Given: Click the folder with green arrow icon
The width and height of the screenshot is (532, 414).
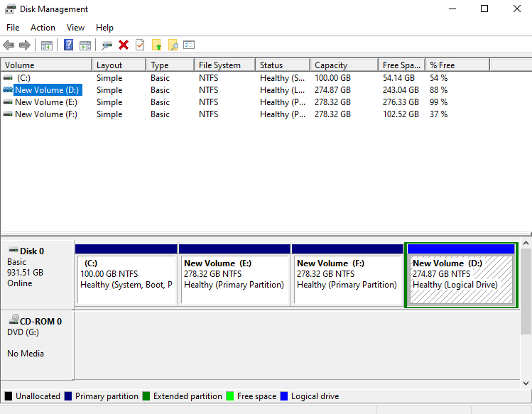Looking at the screenshot, I should point(156,45).
